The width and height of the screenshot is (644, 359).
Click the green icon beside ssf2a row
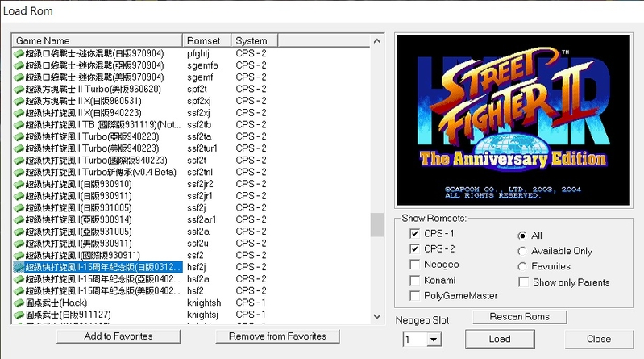coord(19,232)
